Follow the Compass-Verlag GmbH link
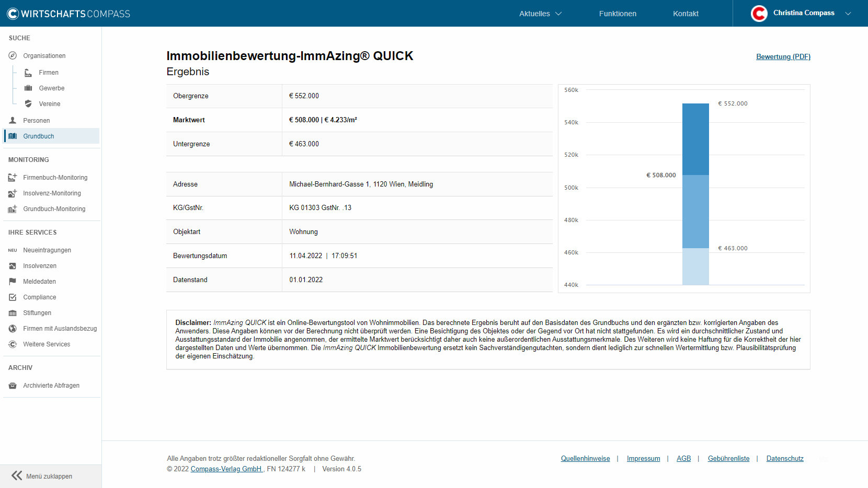The width and height of the screenshot is (868, 488). pos(227,469)
